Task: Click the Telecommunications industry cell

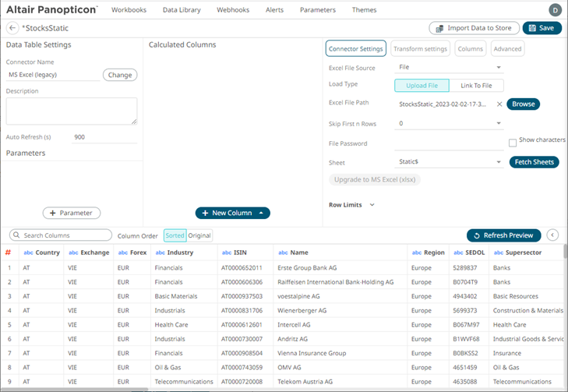Action: (x=184, y=382)
